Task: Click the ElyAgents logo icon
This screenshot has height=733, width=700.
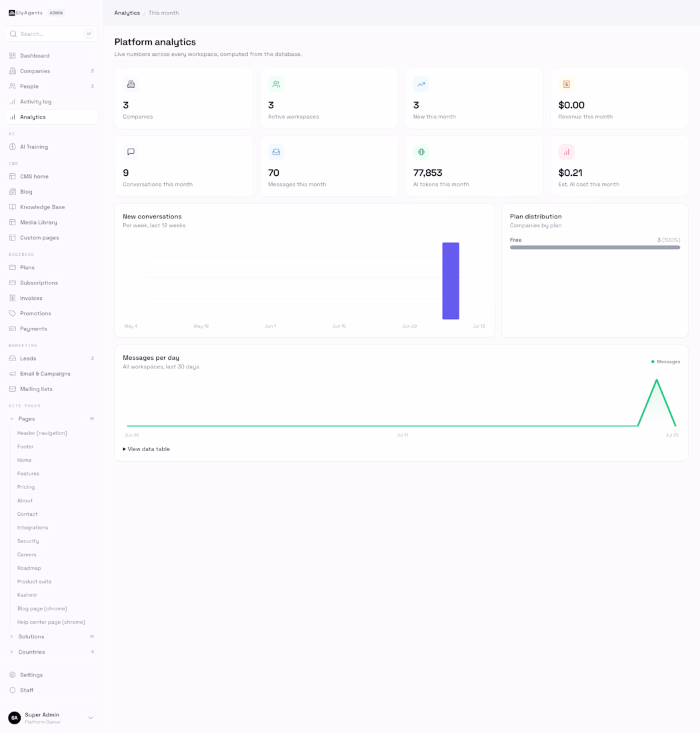Action: 12,13
